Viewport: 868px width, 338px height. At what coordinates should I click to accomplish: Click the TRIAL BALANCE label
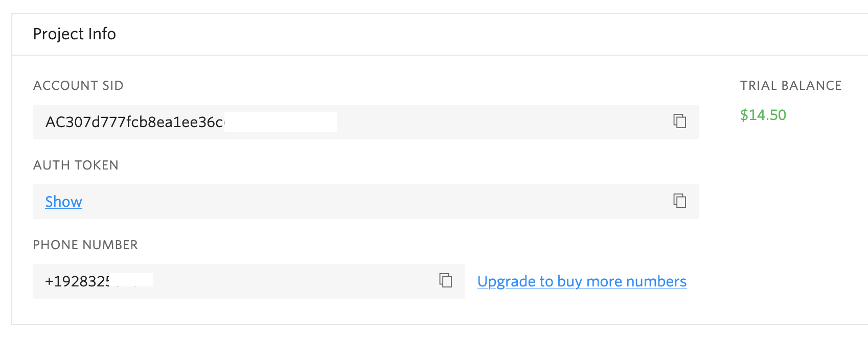click(x=791, y=85)
